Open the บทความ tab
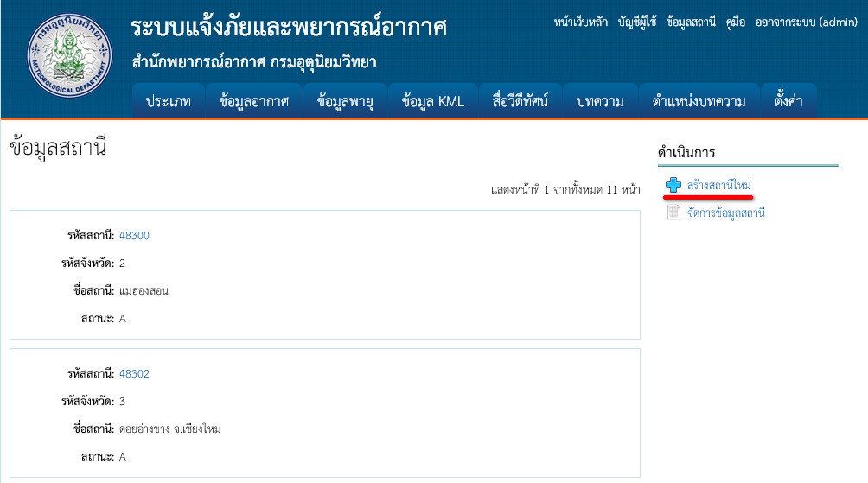868x483 pixels. click(600, 101)
